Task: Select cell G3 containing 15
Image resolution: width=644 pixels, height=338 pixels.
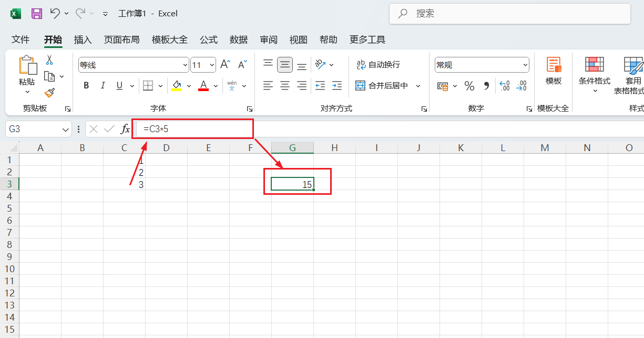Action: (x=292, y=184)
